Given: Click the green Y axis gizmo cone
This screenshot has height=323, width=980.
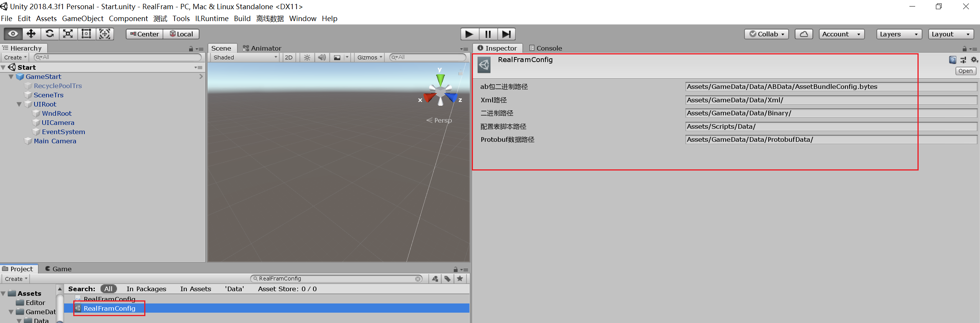Looking at the screenshot, I should pos(440,79).
